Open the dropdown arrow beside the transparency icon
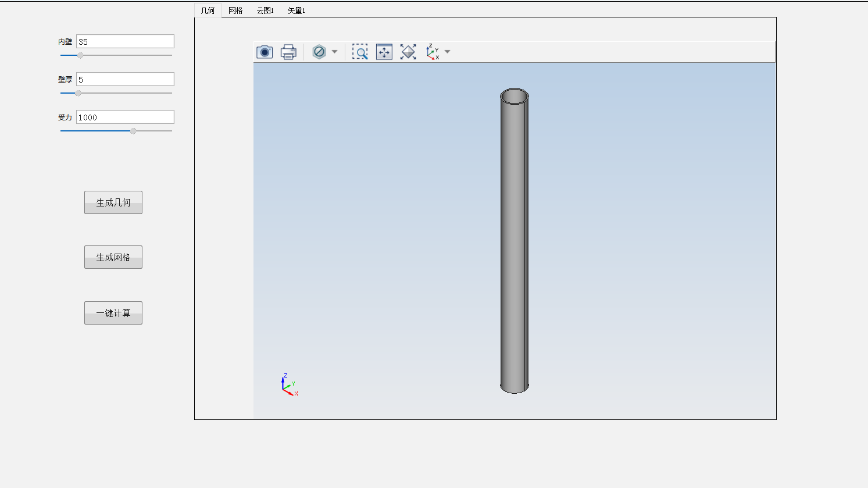 click(334, 52)
